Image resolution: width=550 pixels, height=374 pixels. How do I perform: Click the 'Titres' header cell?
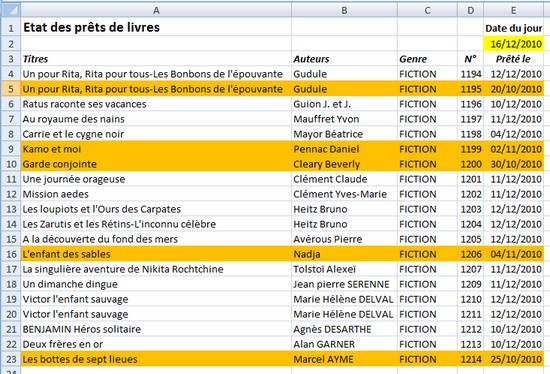156,59
